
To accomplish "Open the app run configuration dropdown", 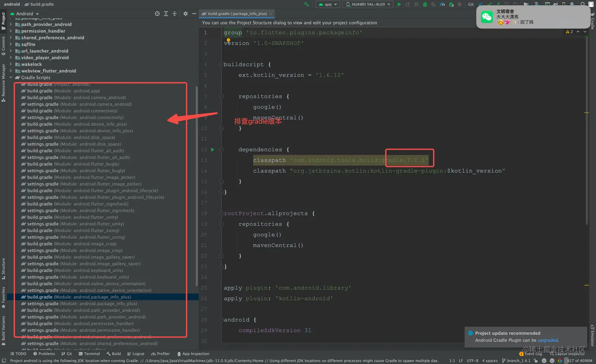I will click(x=328, y=4).
